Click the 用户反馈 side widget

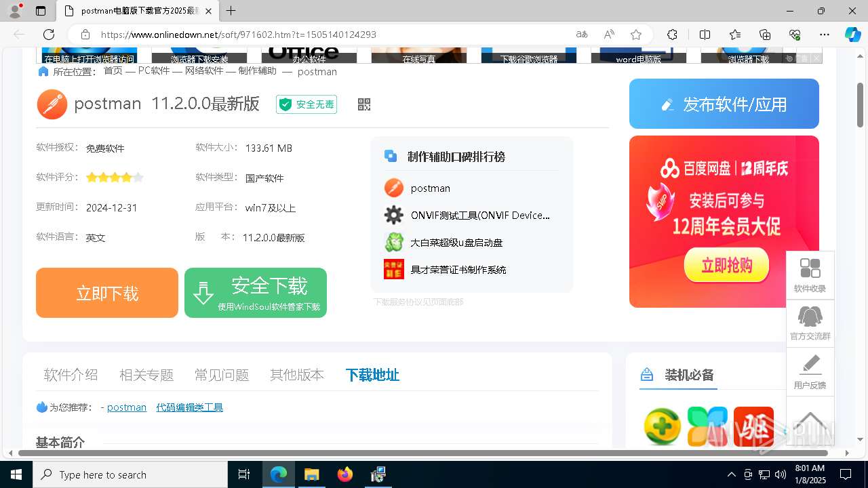tap(810, 373)
